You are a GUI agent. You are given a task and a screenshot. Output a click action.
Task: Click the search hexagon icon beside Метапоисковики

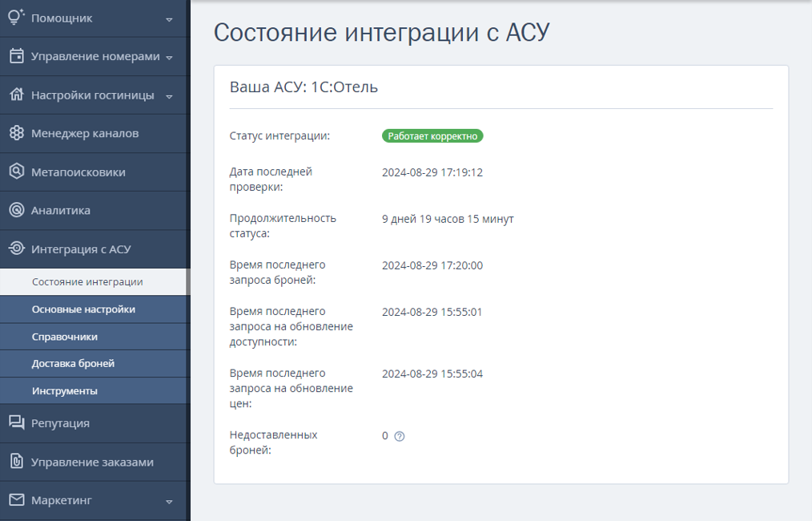(x=17, y=171)
